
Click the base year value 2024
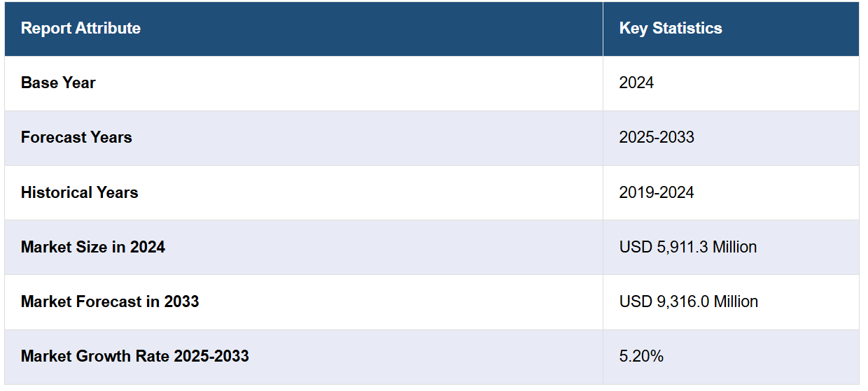pos(636,83)
